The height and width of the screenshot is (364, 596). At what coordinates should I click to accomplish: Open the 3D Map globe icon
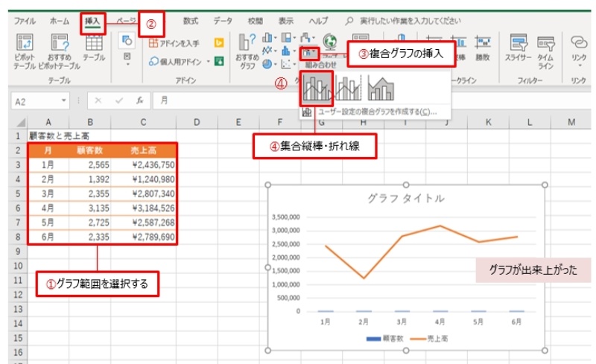click(x=329, y=43)
